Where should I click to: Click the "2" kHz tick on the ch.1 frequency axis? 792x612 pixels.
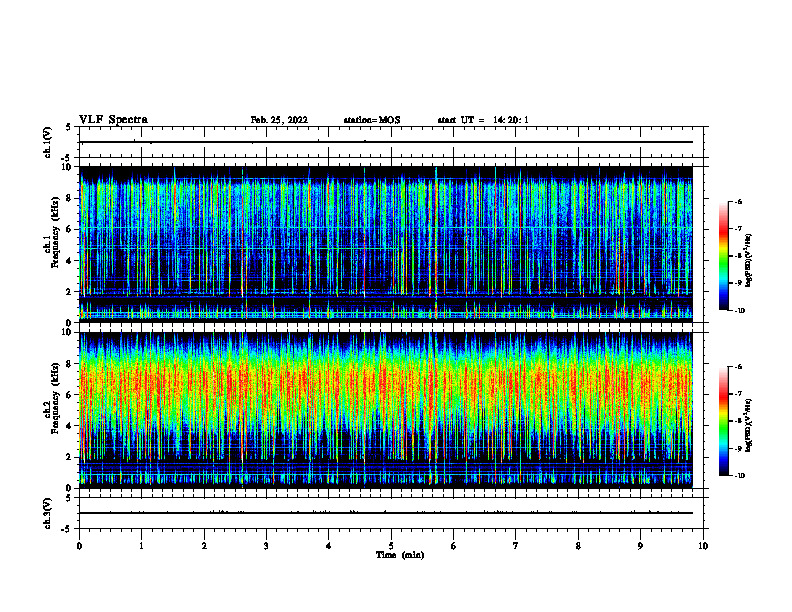point(69,292)
